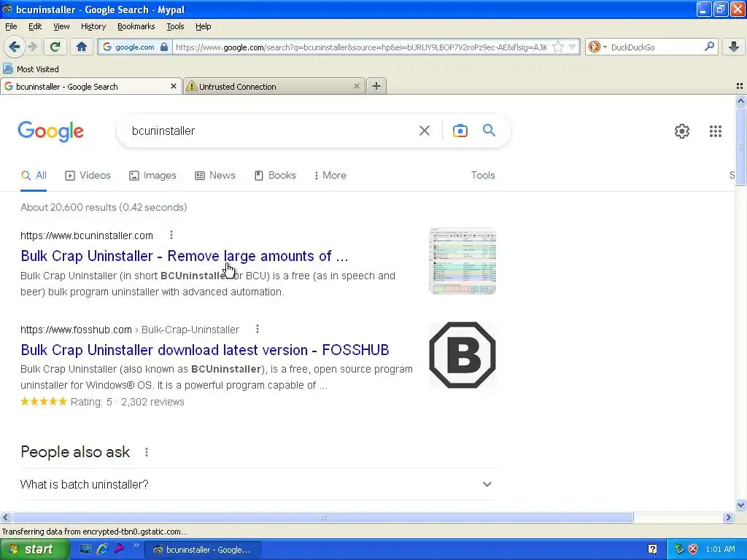Screen dimensions: 747x560
Task: Search by image using camera icon
Action: (x=460, y=131)
